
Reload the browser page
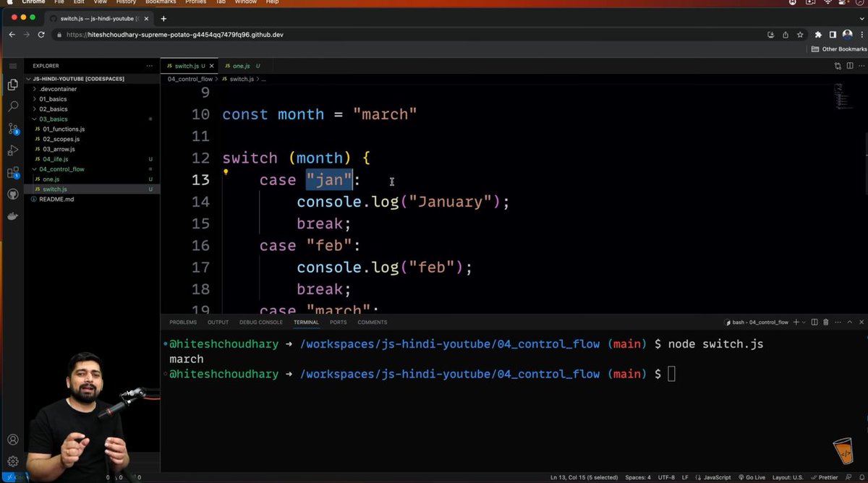pyautogui.click(x=41, y=34)
